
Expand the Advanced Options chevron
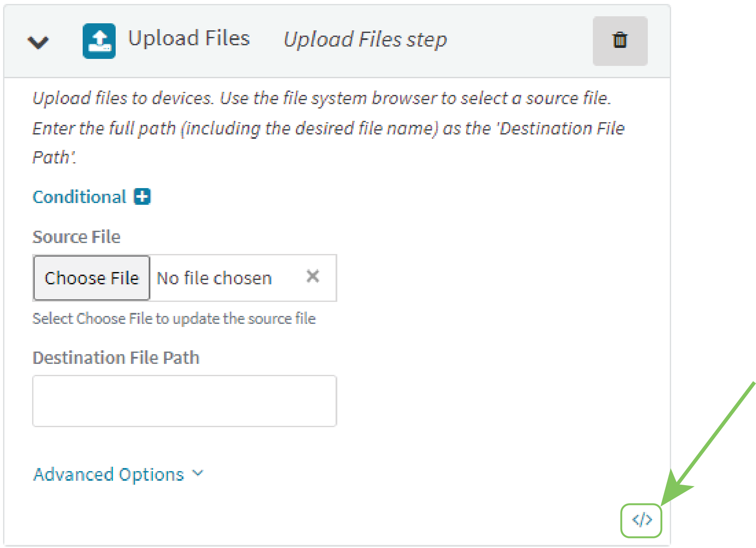[198, 473]
